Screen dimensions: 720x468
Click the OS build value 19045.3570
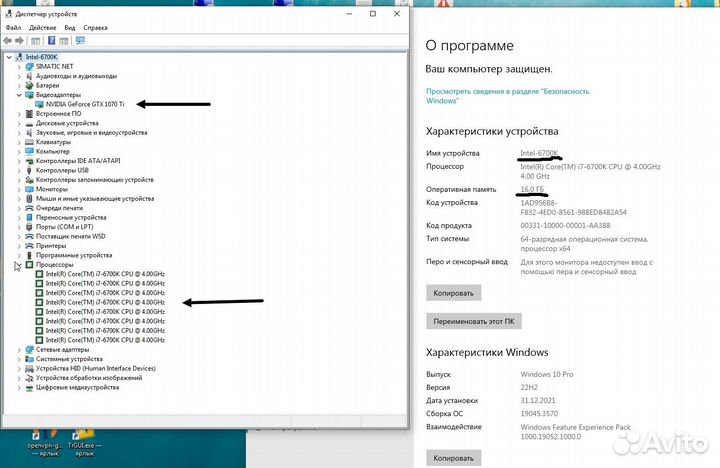coord(539,413)
